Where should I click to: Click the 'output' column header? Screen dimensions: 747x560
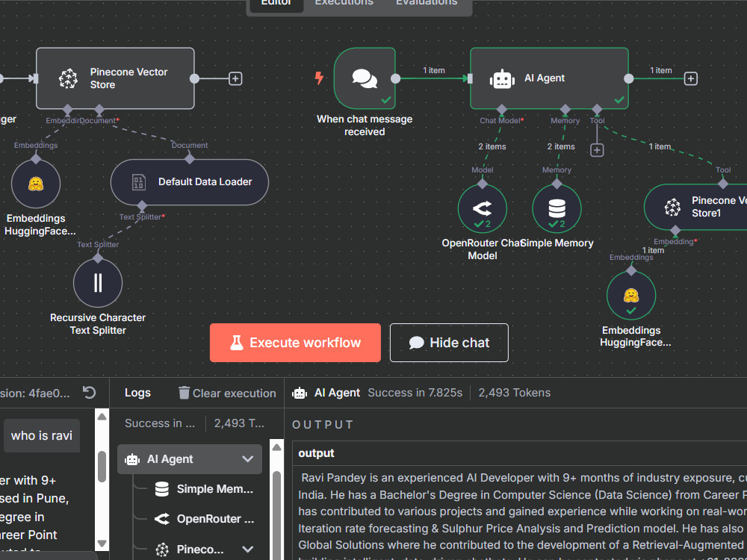(316, 453)
